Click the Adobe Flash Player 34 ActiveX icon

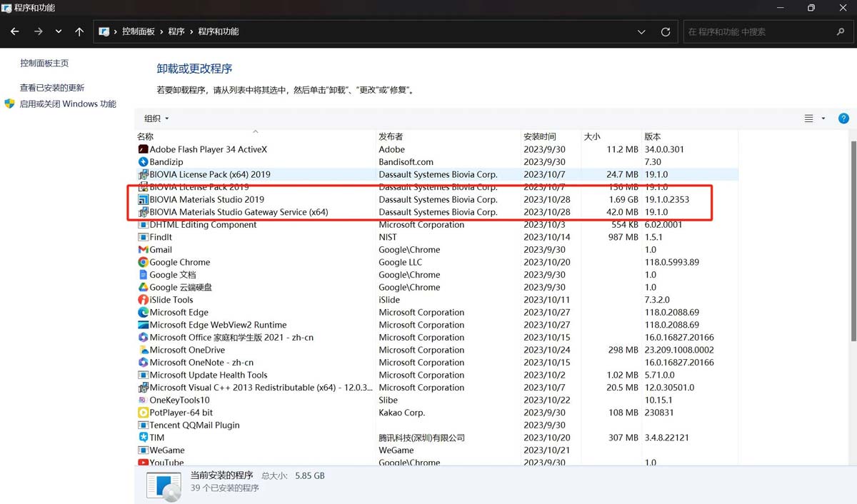[x=143, y=149]
